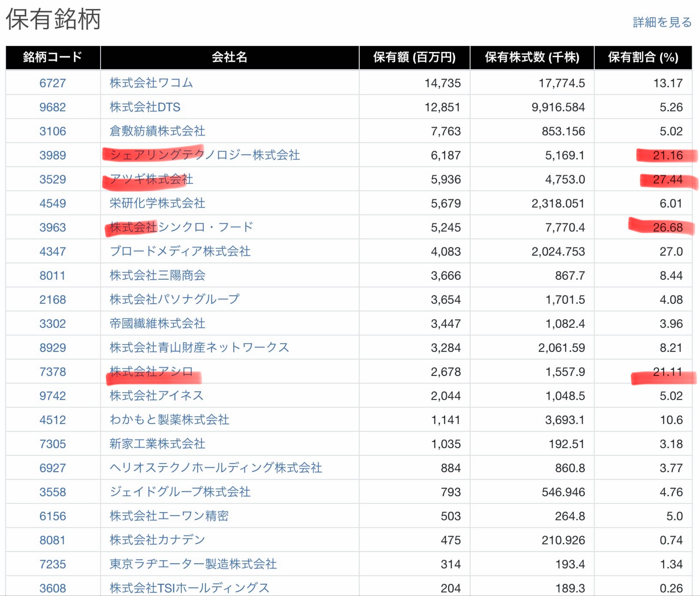Open 倉敷紡績株式会社 link
The width and height of the screenshot is (700, 596).
tap(157, 131)
